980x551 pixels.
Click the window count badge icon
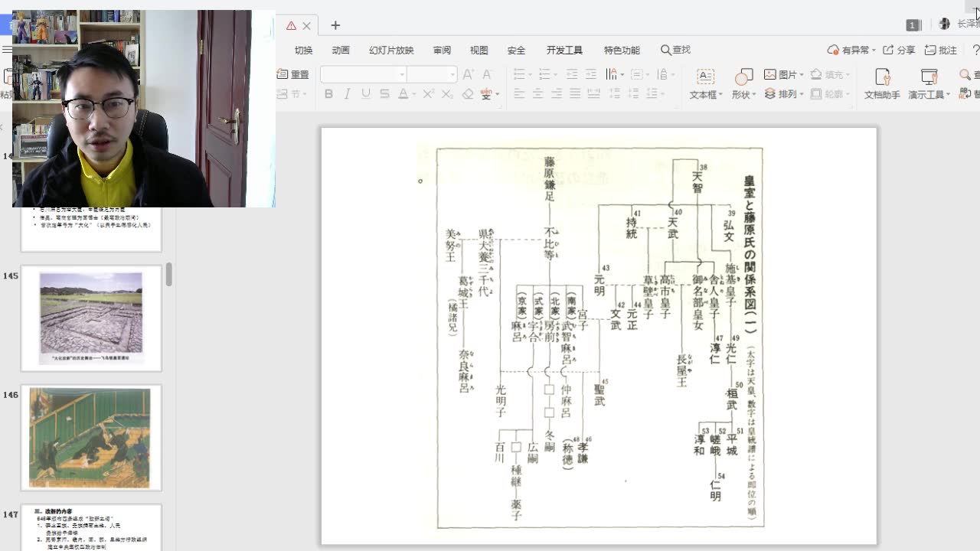pyautogui.click(x=913, y=25)
